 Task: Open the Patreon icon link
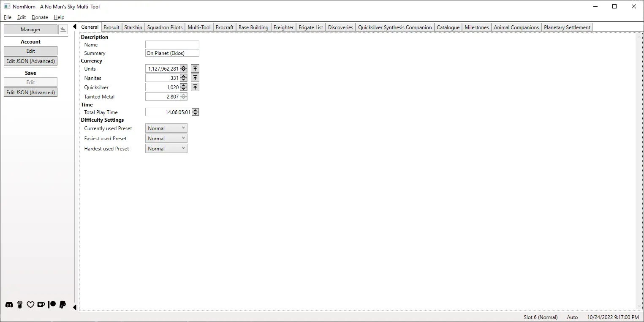52,305
